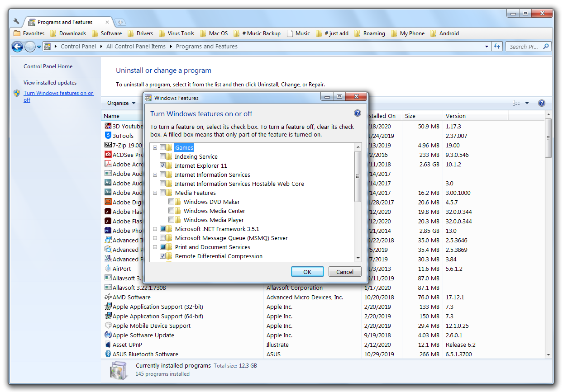This screenshot has height=392, width=563.
Task: Toggle the Media Features checkbox
Action: click(162, 193)
